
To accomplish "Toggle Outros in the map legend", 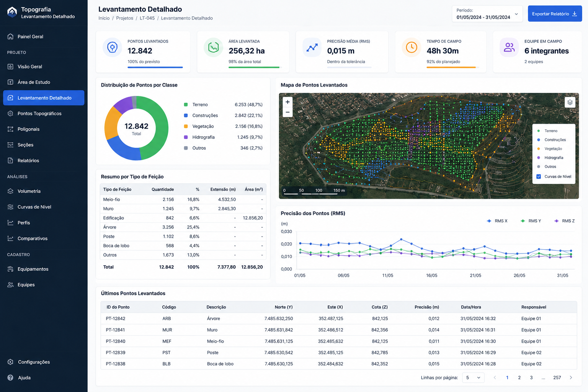I will 547,167.
